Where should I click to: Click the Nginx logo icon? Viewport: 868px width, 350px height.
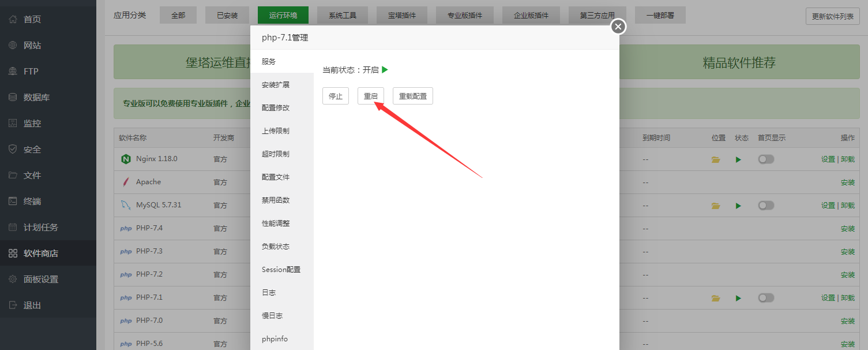126,159
